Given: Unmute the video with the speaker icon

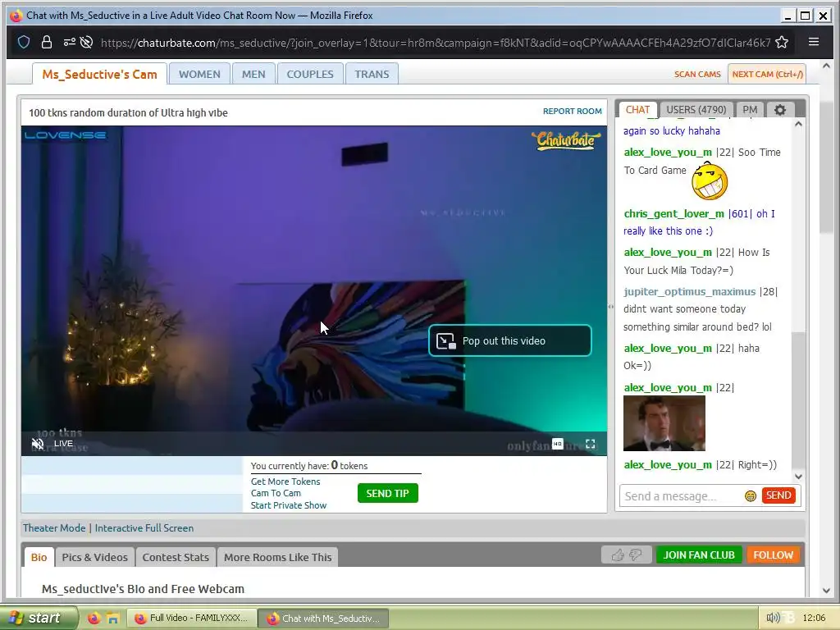Looking at the screenshot, I should point(38,444).
